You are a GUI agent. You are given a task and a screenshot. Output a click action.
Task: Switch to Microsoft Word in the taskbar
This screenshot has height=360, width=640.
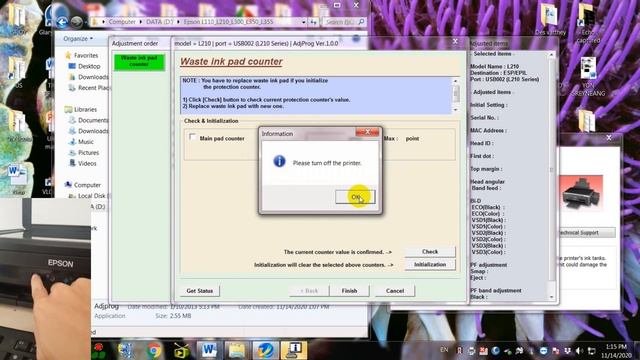[209, 351]
